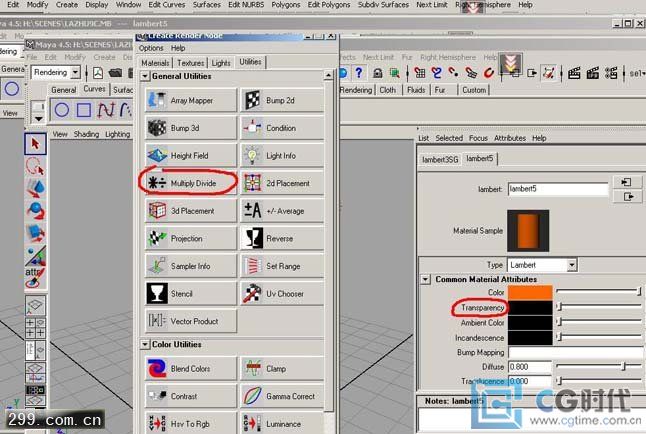This screenshot has width=646, height=434.
Task: Create a 3d Placement node
Action: click(x=191, y=211)
